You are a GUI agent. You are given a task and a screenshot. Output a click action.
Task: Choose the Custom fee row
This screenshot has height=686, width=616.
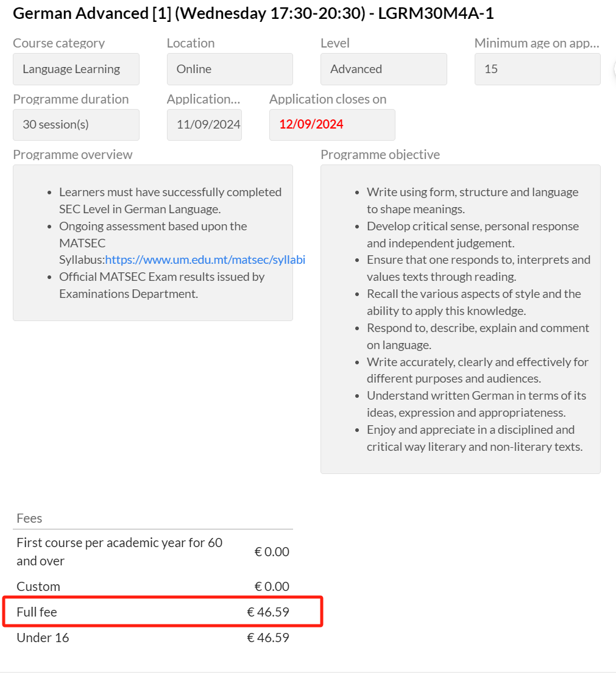coord(152,587)
